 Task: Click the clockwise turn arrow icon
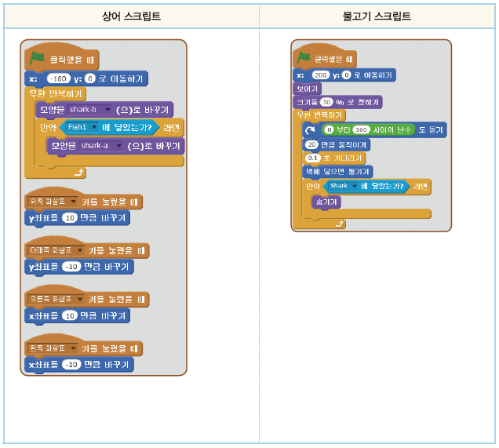coord(311,129)
